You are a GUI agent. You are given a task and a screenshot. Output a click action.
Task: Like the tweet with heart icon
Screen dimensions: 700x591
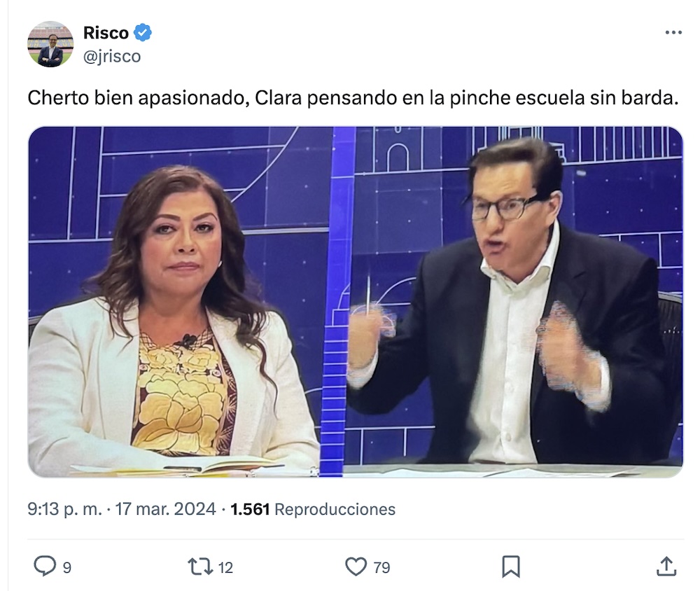356,566
